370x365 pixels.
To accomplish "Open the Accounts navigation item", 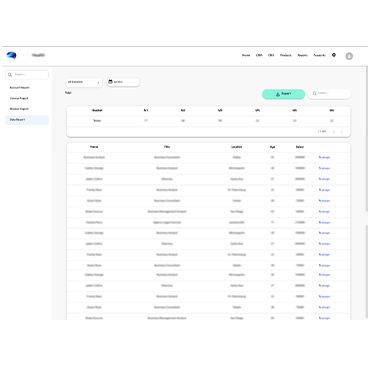I will coord(319,55).
